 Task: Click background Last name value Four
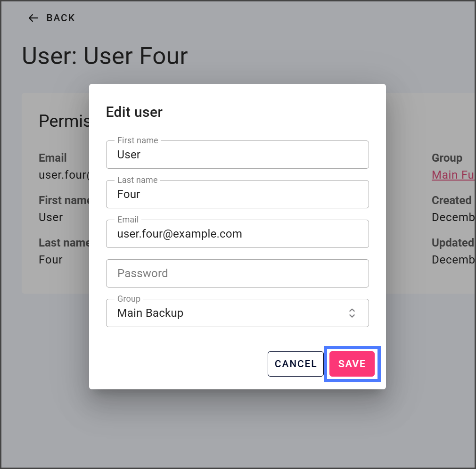pos(51,260)
